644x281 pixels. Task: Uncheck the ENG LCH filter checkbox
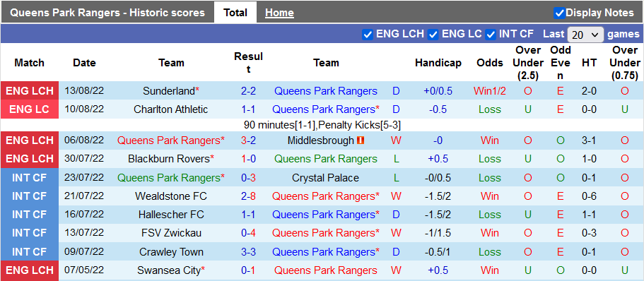[x=368, y=35]
